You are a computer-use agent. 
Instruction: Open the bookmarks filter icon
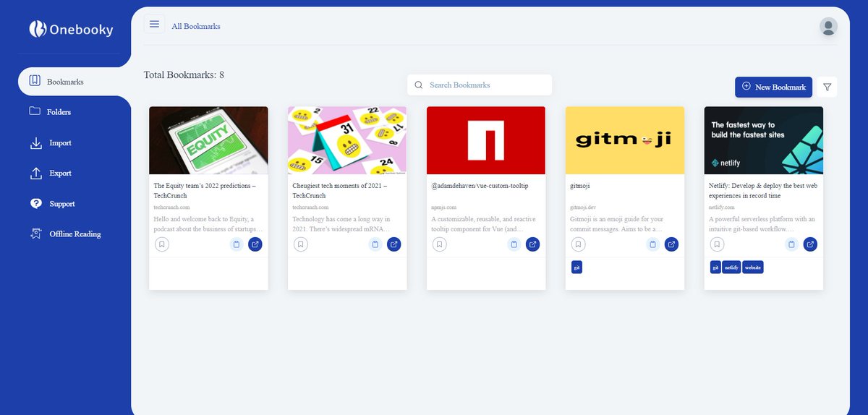[827, 87]
